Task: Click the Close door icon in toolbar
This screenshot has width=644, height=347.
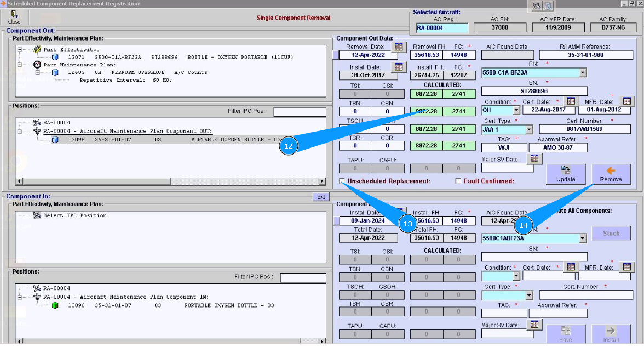Action: pyautogui.click(x=14, y=15)
